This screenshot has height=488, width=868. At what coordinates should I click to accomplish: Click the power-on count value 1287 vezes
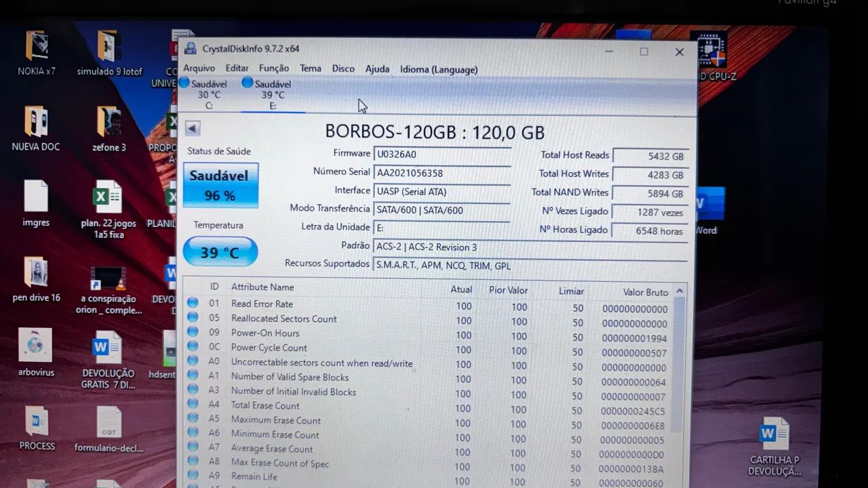(651, 212)
